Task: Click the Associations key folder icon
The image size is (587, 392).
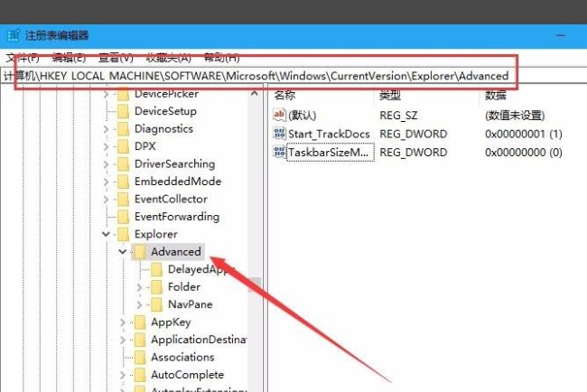Action: tap(140, 357)
